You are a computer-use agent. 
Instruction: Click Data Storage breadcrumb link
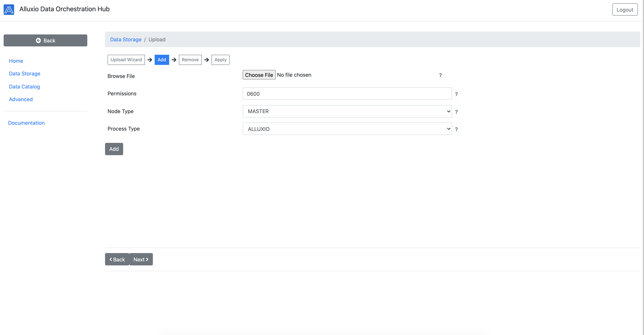click(126, 40)
